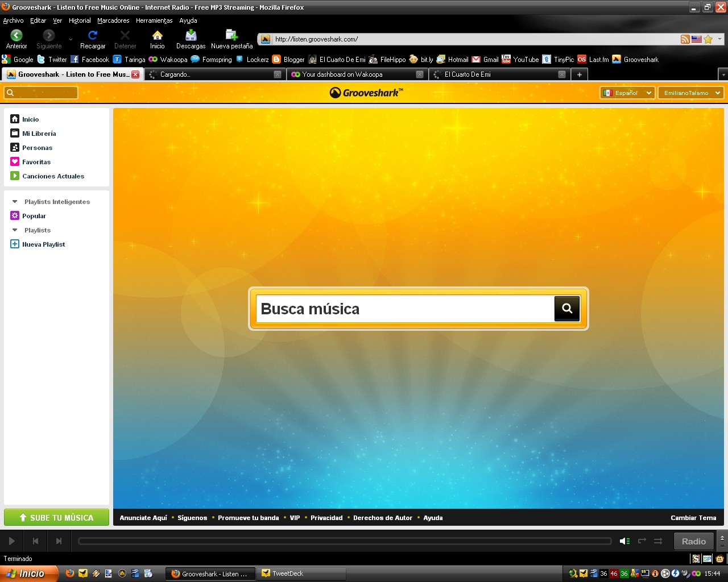
Task: Open the EmilianoTalamo account menu
Action: (x=690, y=92)
